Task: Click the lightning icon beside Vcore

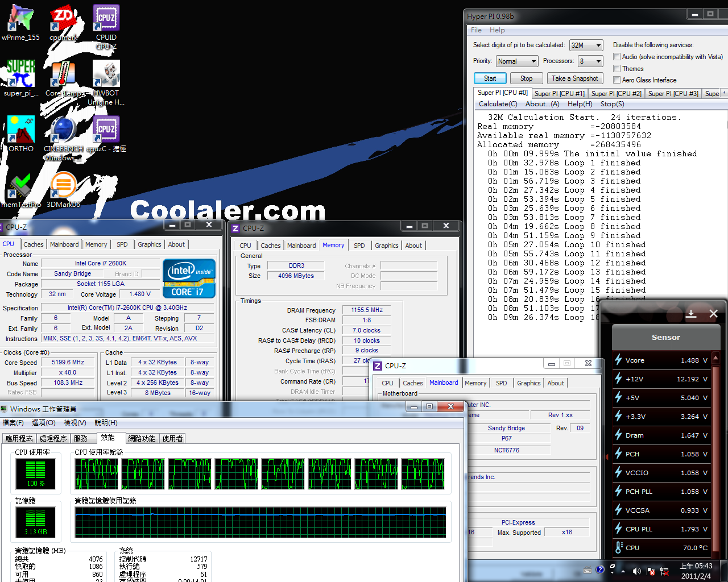Action: [618, 360]
